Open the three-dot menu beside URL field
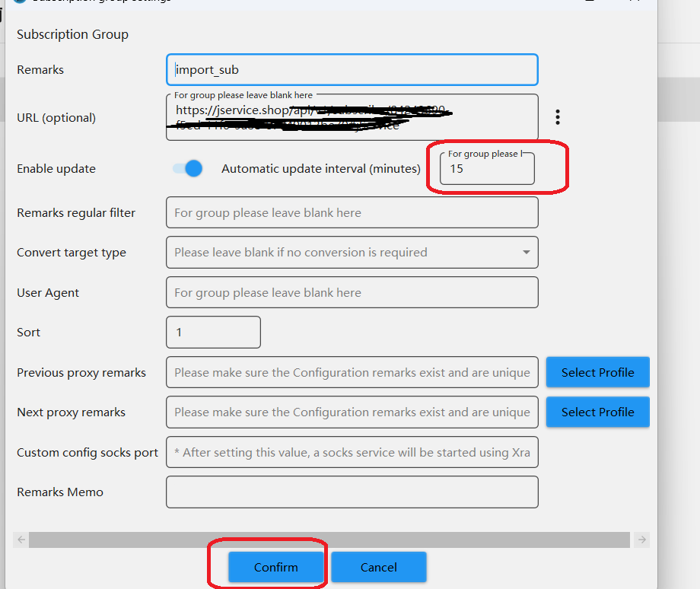700x589 pixels. pyautogui.click(x=558, y=117)
